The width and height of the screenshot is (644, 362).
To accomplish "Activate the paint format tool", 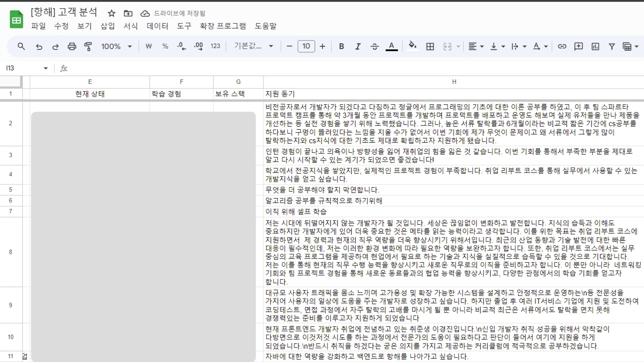I will 88,46.
